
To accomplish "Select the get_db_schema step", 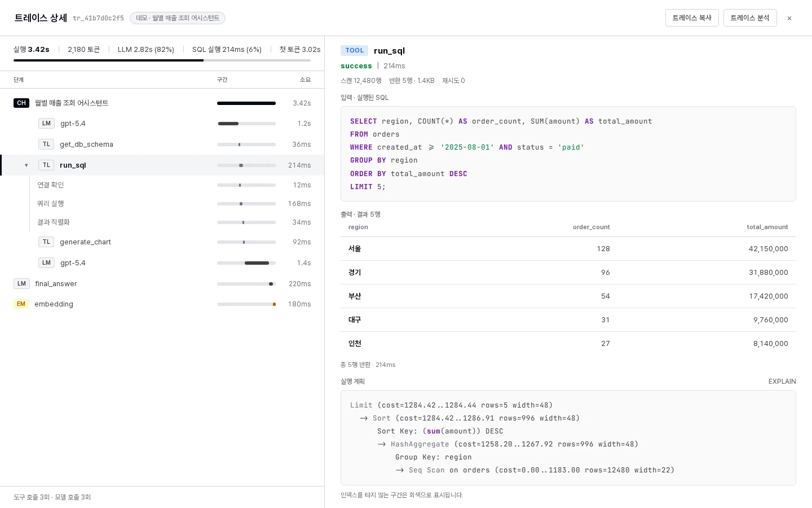I will point(162,144).
